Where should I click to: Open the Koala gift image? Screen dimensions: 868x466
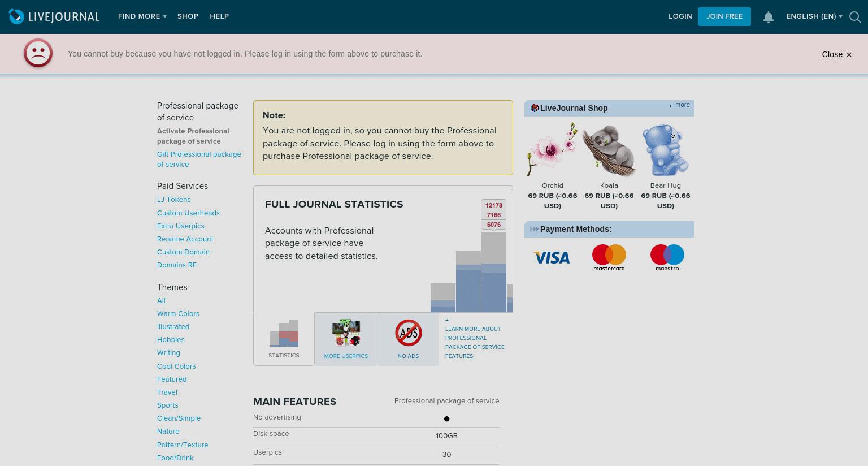pyautogui.click(x=609, y=150)
